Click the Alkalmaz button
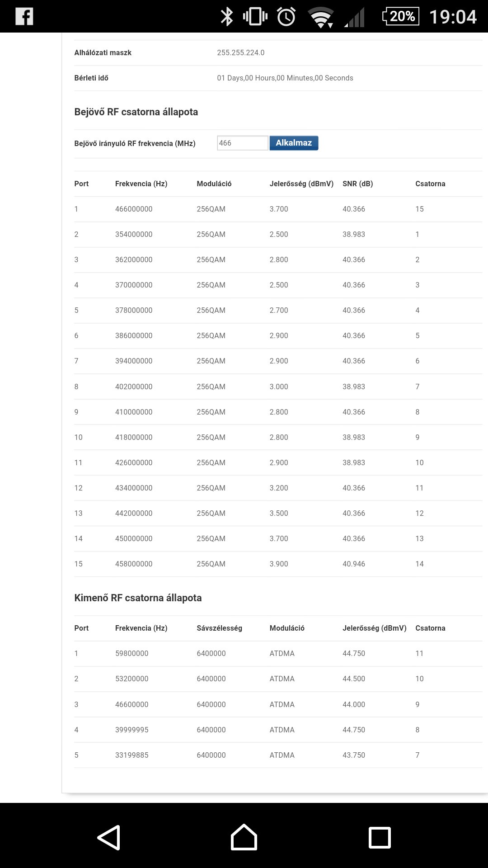The width and height of the screenshot is (488, 868). (x=294, y=143)
